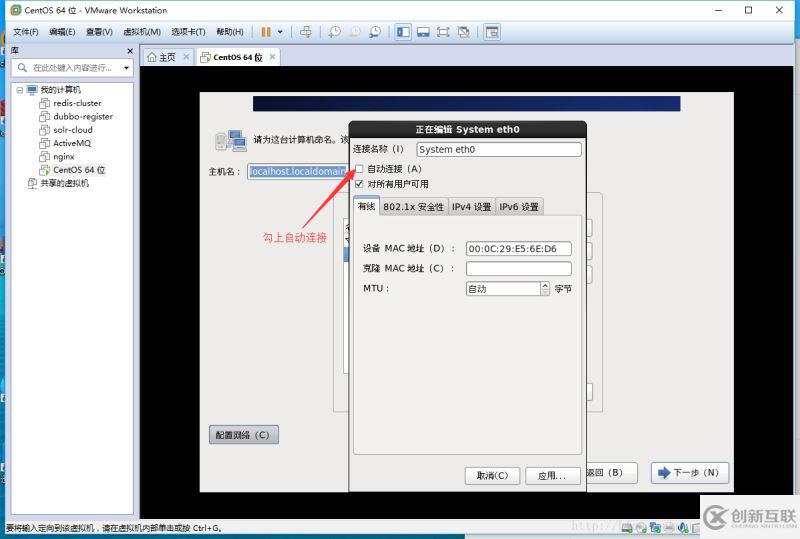Click the 连接名称 System eth0 field
This screenshot has height=539, width=800.
(x=498, y=149)
